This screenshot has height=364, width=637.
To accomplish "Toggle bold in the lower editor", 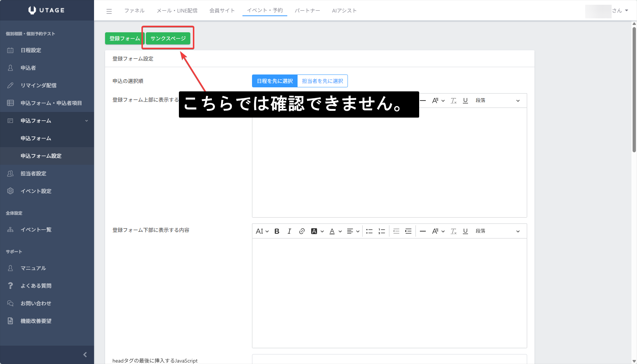I will [x=277, y=231].
